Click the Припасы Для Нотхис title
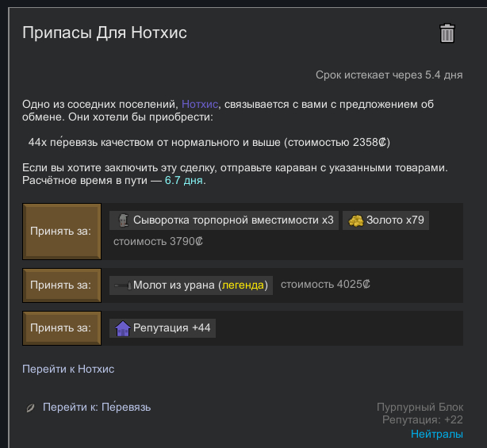The height and width of the screenshot is (448, 487). click(x=105, y=33)
